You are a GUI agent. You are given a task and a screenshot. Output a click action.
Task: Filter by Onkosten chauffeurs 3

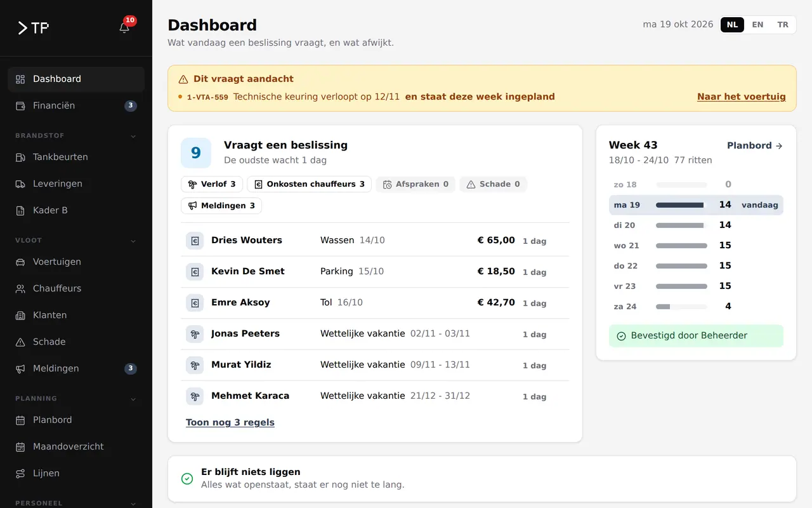pyautogui.click(x=309, y=184)
